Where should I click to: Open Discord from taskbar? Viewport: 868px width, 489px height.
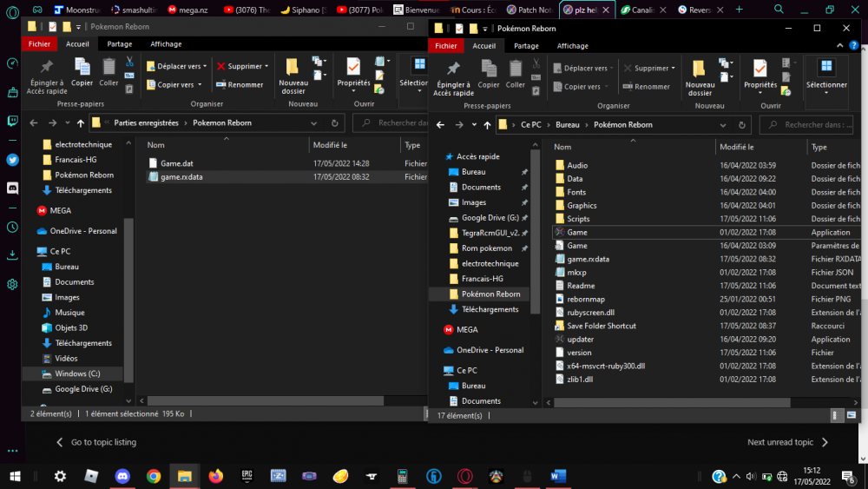click(122, 476)
